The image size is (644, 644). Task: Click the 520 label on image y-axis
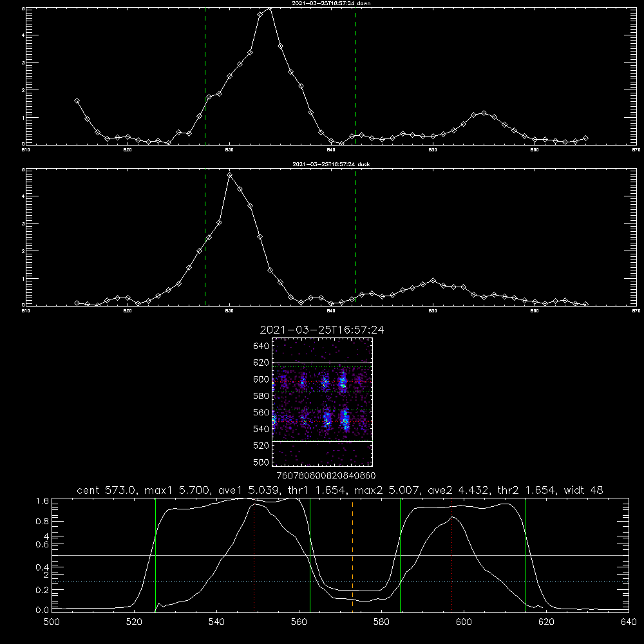point(261,446)
